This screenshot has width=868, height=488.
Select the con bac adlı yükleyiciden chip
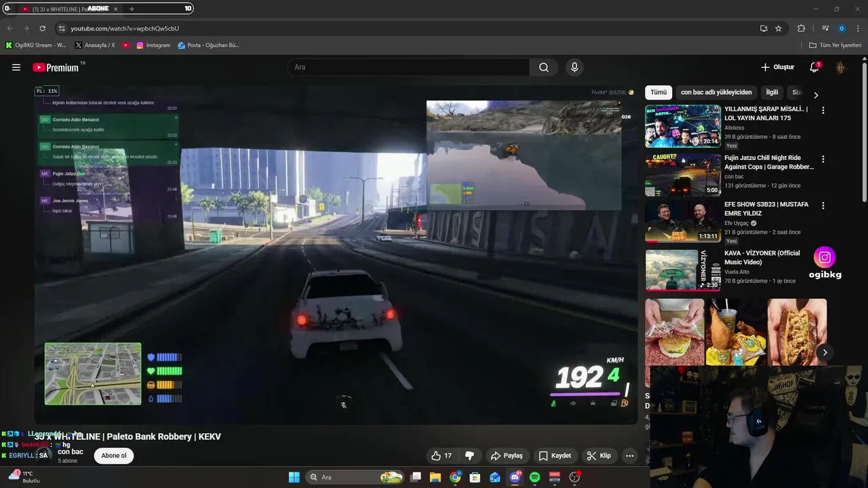click(716, 92)
